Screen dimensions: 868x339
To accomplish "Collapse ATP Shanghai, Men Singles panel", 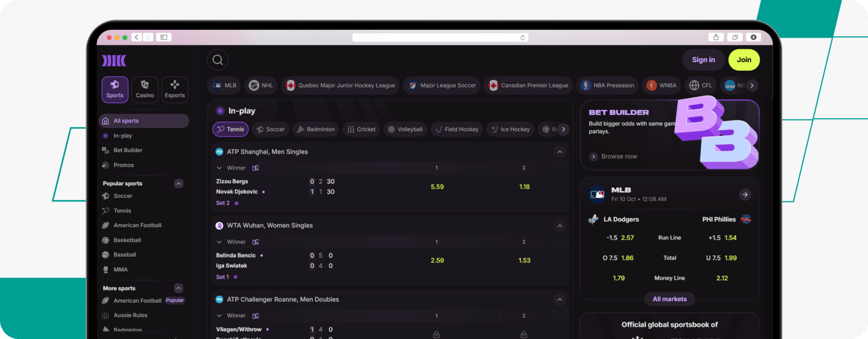I will pos(559,152).
